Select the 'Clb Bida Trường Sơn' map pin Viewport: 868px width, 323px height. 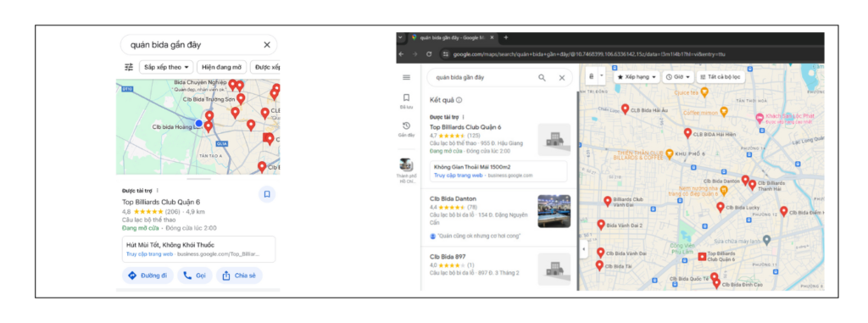(241, 99)
